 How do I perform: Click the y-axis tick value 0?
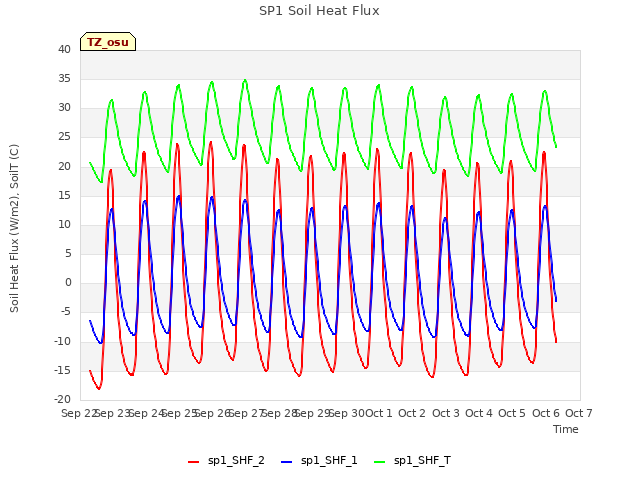coord(68,283)
